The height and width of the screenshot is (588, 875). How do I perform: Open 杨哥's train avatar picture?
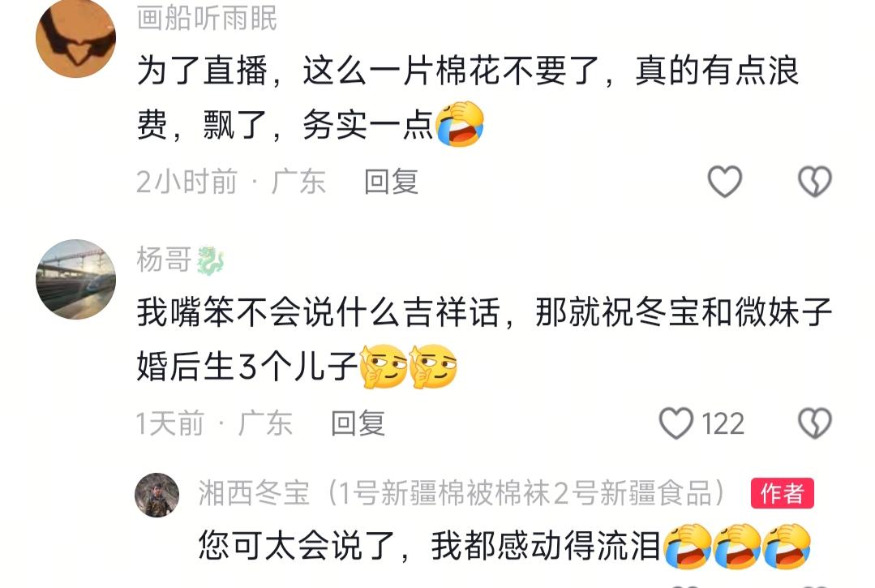click(76, 279)
